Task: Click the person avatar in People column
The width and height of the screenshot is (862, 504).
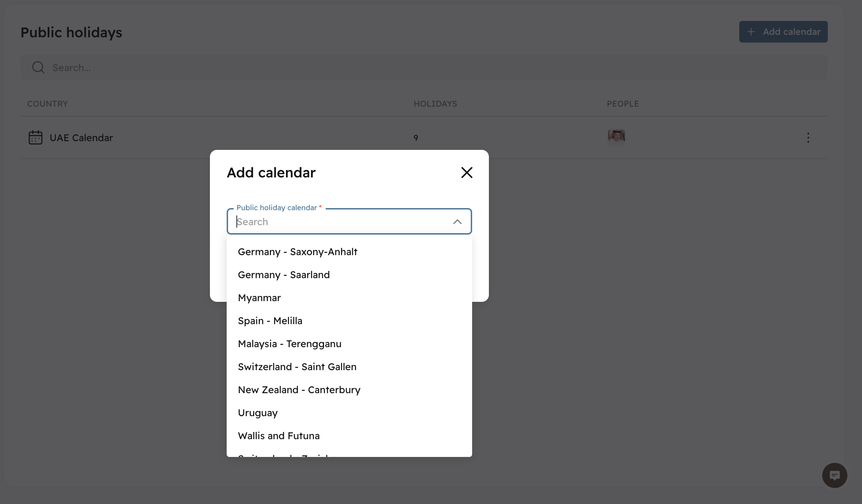Action: (616, 136)
